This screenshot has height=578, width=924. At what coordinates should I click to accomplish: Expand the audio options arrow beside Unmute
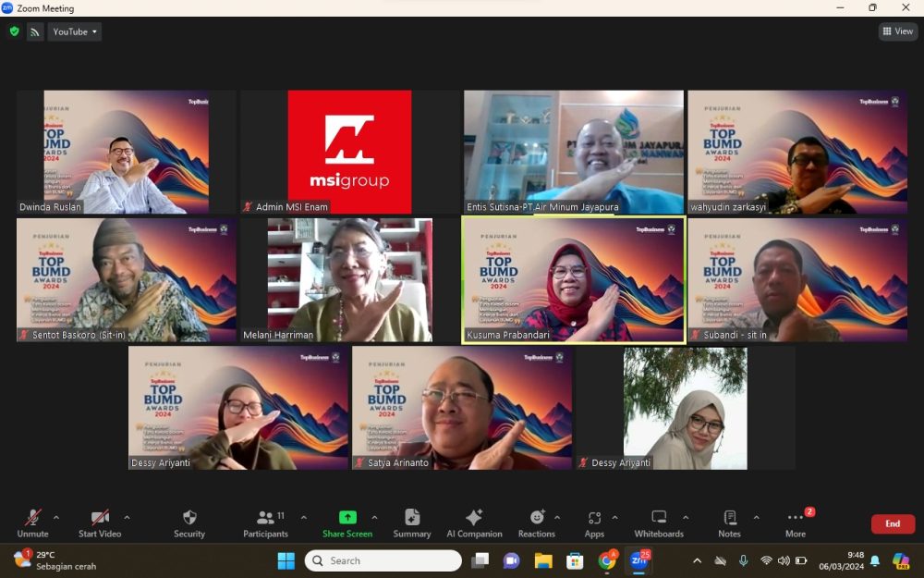point(56,518)
